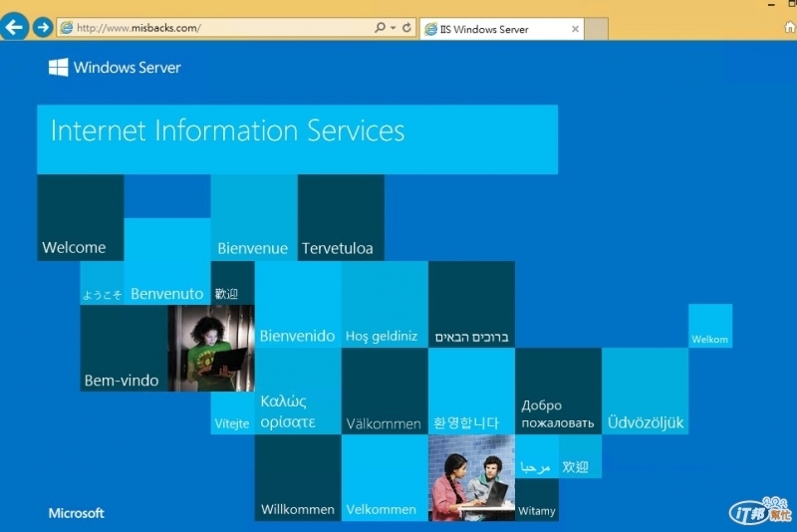The image size is (797, 532).
Task: Click the Windows Server title text
Action: pos(128,67)
